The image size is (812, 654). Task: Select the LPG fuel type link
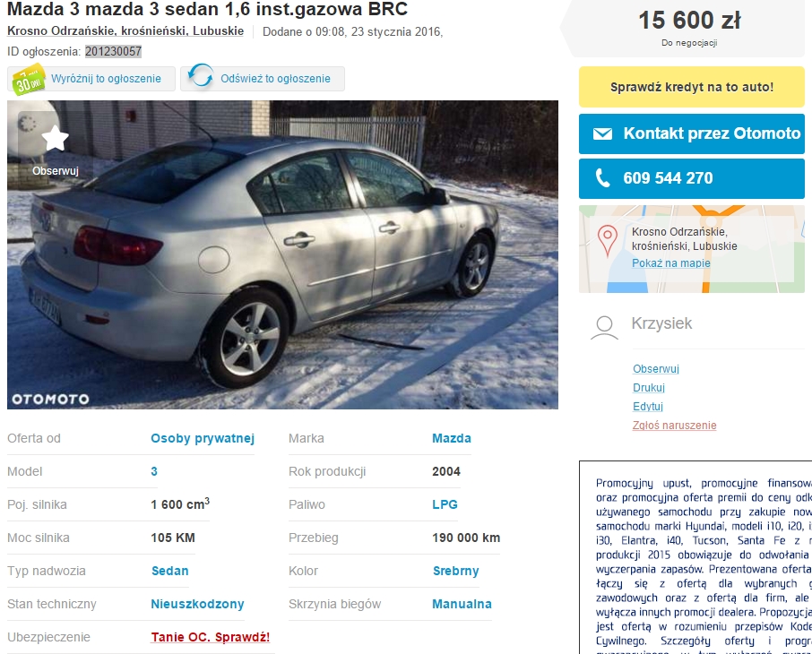445,504
